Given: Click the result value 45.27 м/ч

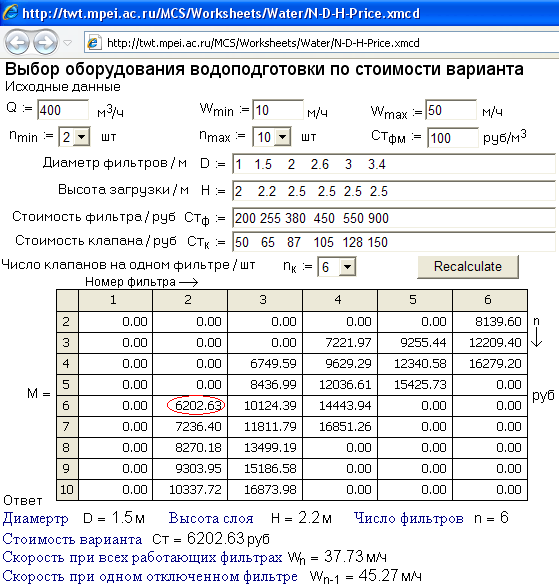Looking at the screenshot, I should coord(390,576).
